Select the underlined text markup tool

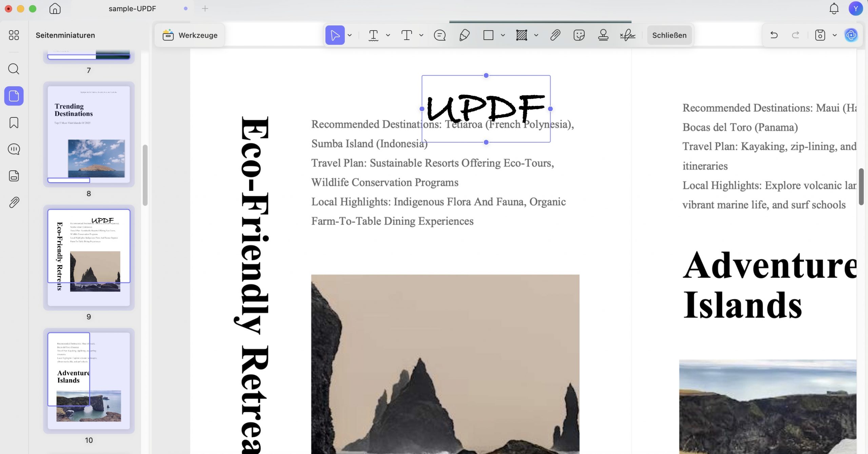(373, 35)
